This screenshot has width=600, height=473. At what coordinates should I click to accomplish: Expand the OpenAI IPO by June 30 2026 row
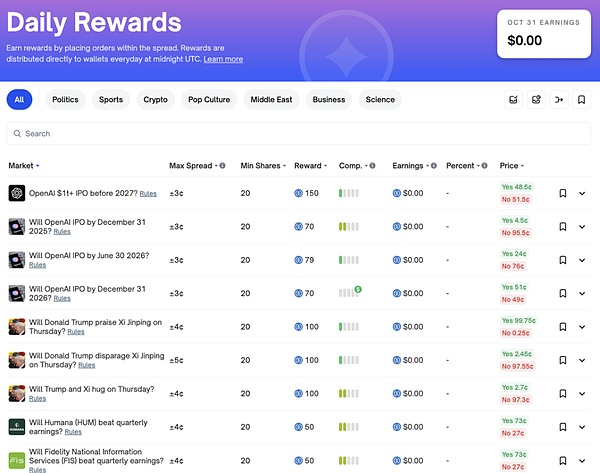(582, 260)
